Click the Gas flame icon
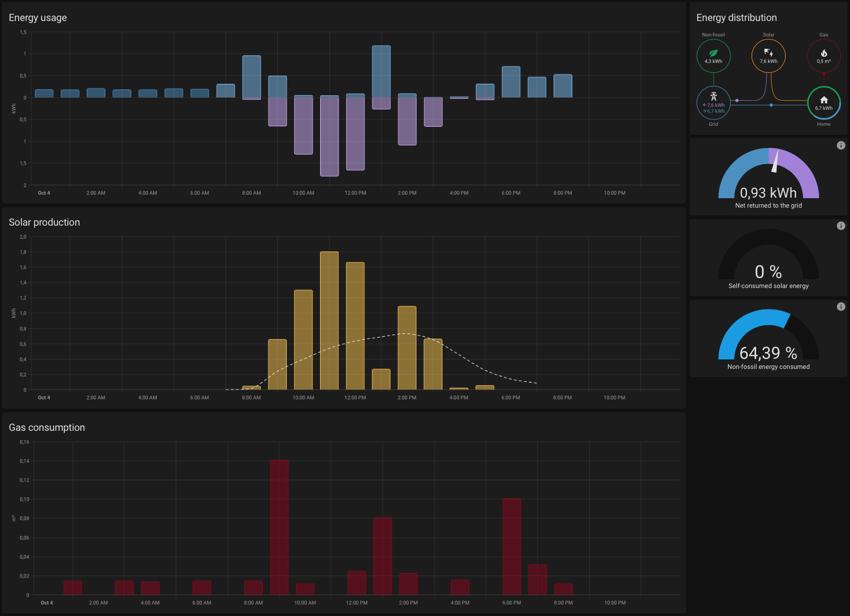 coord(824,53)
